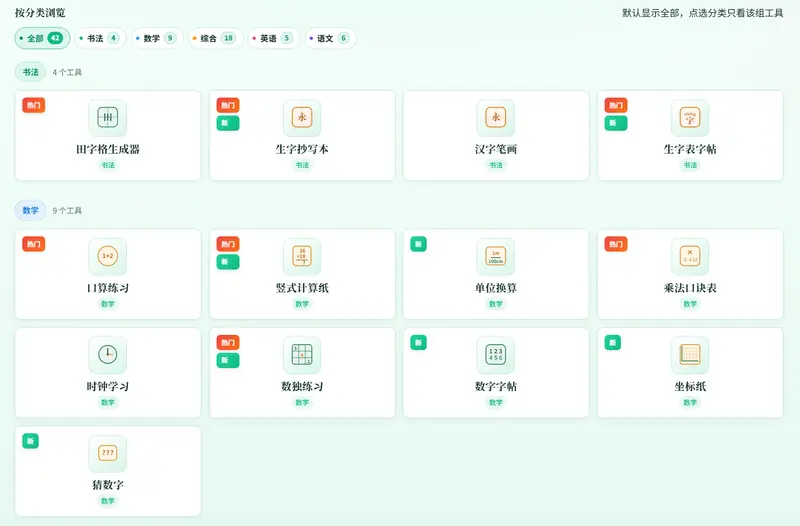This screenshot has width=800, height=526.
Task: Click the 生字抄写本 title
Action: 302,149
